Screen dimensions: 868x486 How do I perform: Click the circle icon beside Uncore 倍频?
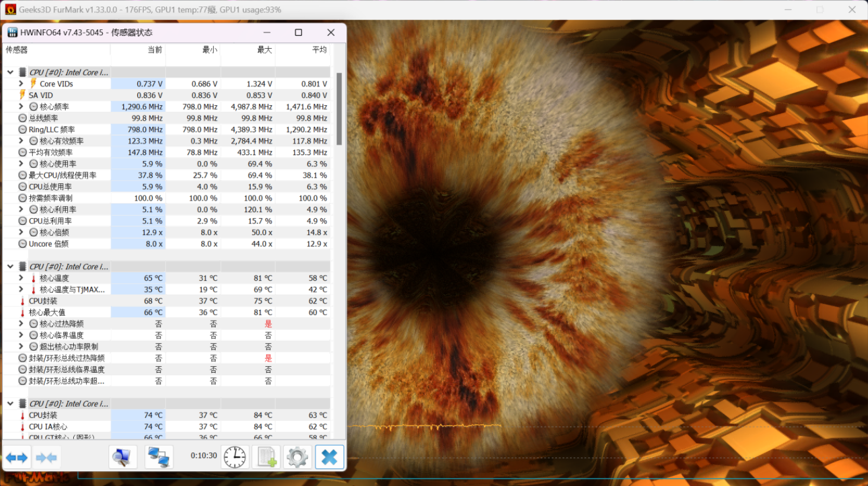23,244
